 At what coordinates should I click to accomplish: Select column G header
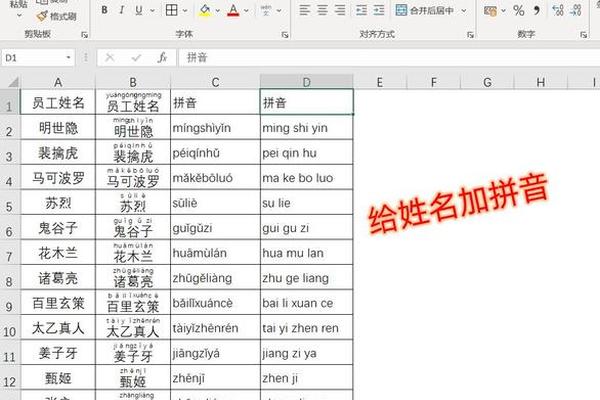487,82
